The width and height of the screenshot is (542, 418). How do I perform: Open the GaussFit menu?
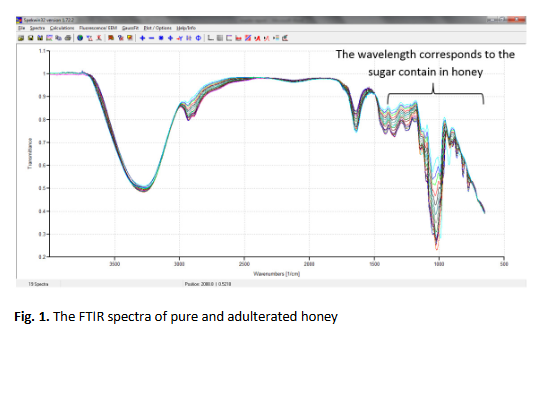click(130, 28)
